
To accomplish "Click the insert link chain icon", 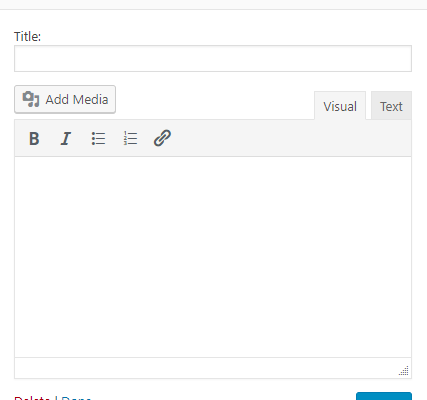I will click(162, 138).
